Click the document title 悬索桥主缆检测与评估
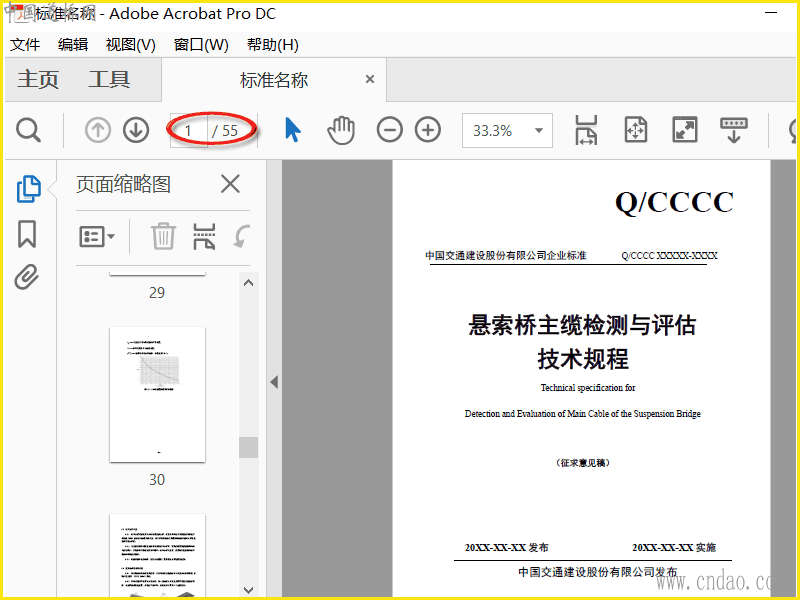800x600 pixels. (x=582, y=325)
